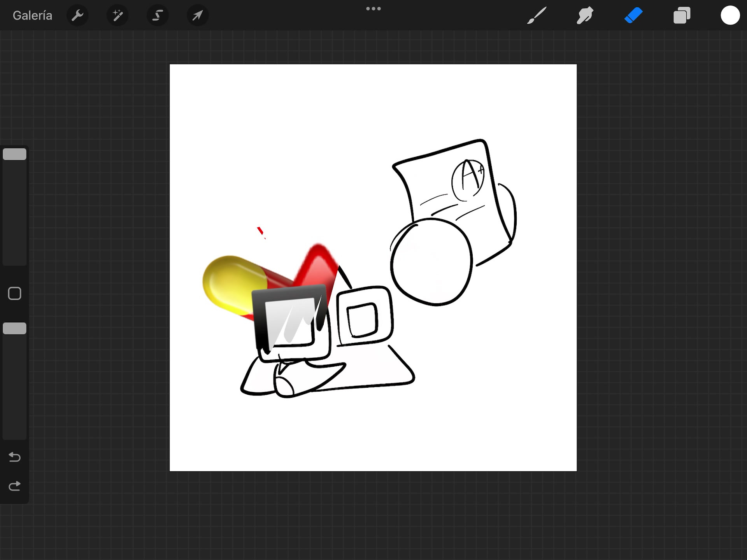747x560 pixels.
Task: Click the three-dot ellipsis at top center
Action: coord(373,9)
